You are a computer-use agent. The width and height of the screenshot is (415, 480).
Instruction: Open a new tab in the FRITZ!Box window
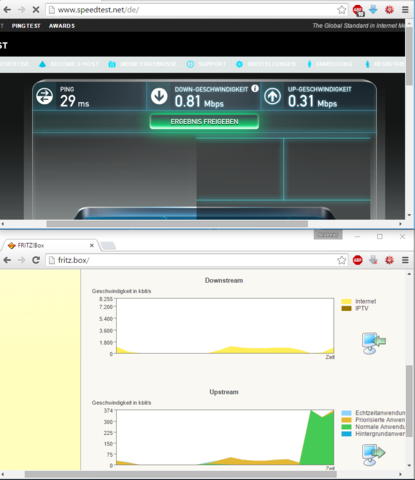[x=108, y=246]
